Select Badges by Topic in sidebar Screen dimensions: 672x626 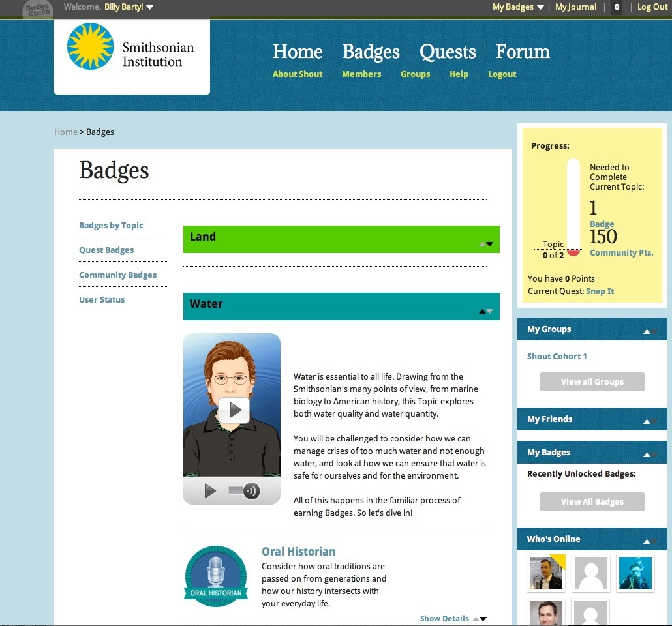(111, 226)
